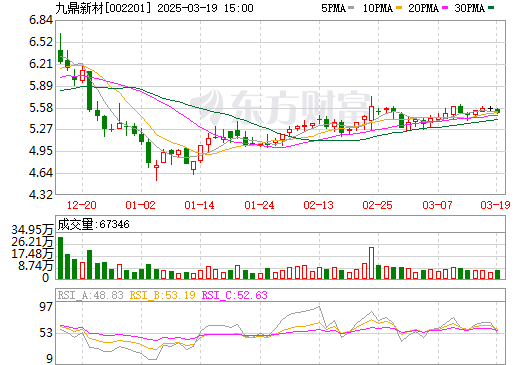Select the 12-20 date axis label
Image resolution: width=520 pixels, height=365 pixels.
coord(82,205)
